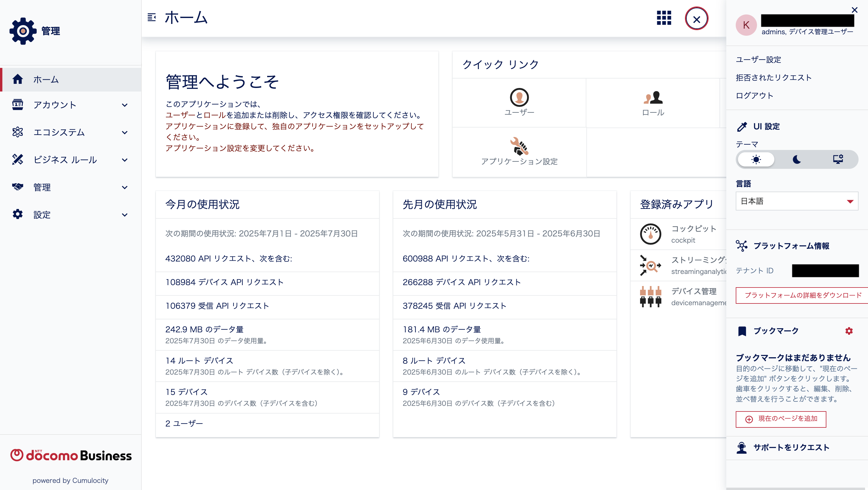This screenshot has width=868, height=490.
Task: Click the アカウント sidebar icon
Action: 17,104
